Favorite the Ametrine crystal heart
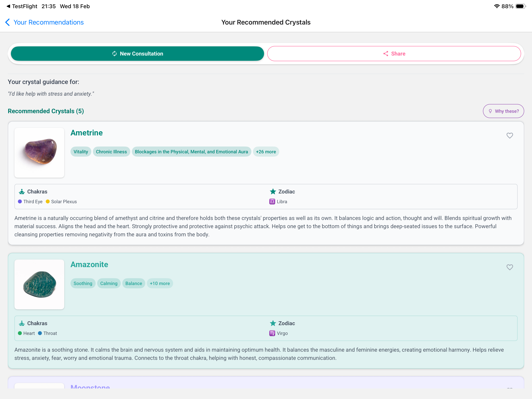 [510, 135]
